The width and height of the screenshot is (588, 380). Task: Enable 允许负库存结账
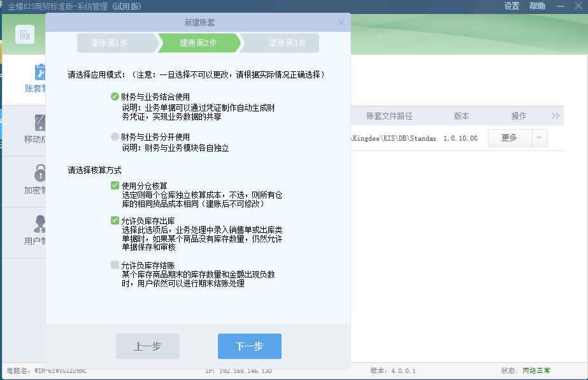pyautogui.click(x=115, y=264)
